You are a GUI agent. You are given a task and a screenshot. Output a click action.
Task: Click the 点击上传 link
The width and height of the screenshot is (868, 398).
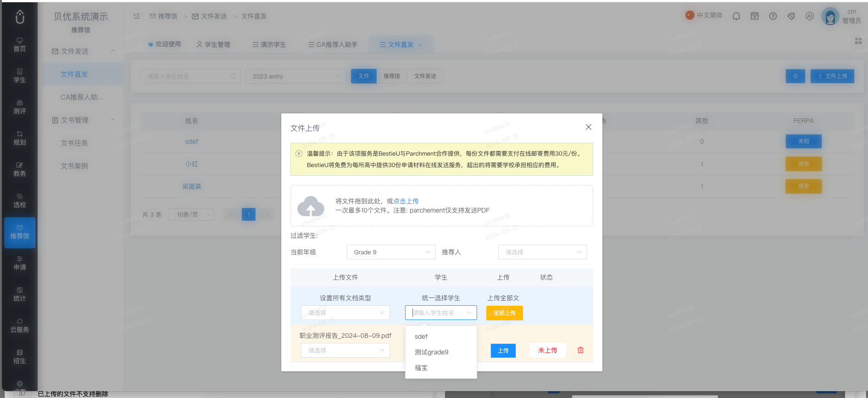click(406, 201)
